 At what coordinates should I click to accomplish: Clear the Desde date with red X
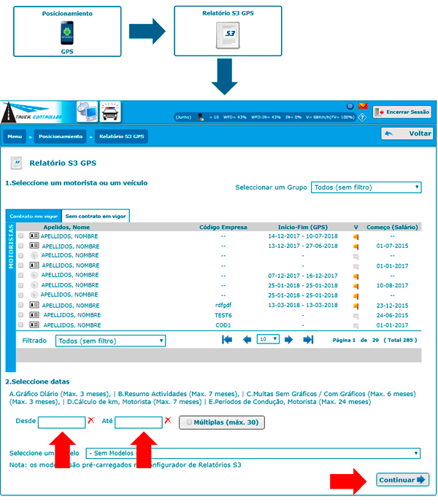pos(91,420)
